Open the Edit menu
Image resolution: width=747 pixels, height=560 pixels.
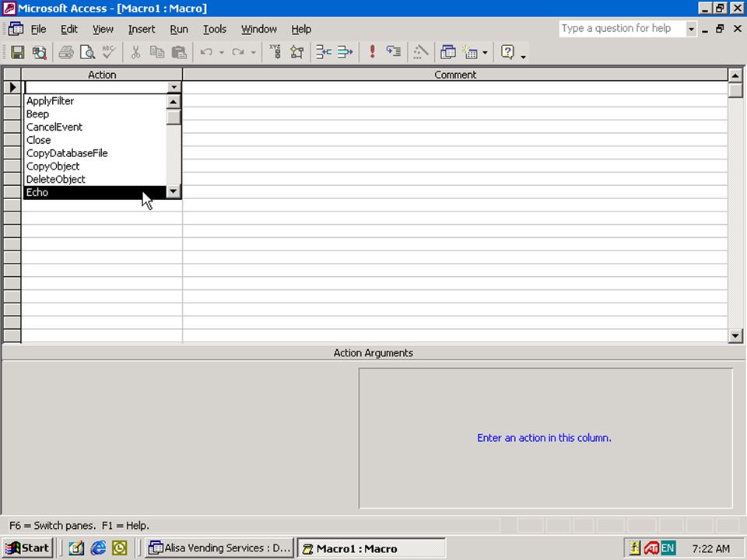(x=69, y=29)
